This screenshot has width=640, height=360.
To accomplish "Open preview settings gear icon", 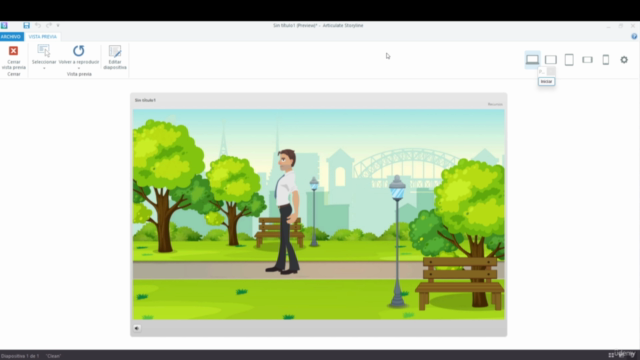I will click(x=624, y=60).
